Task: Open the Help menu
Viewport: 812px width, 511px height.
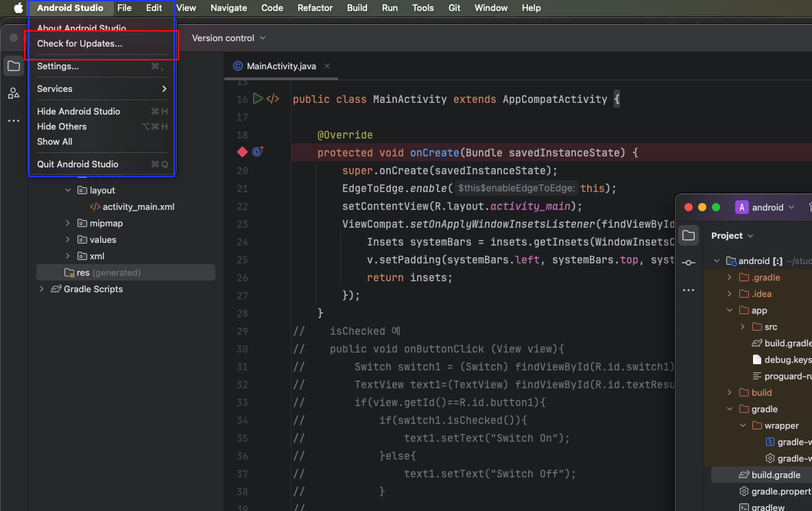Action: pos(531,8)
